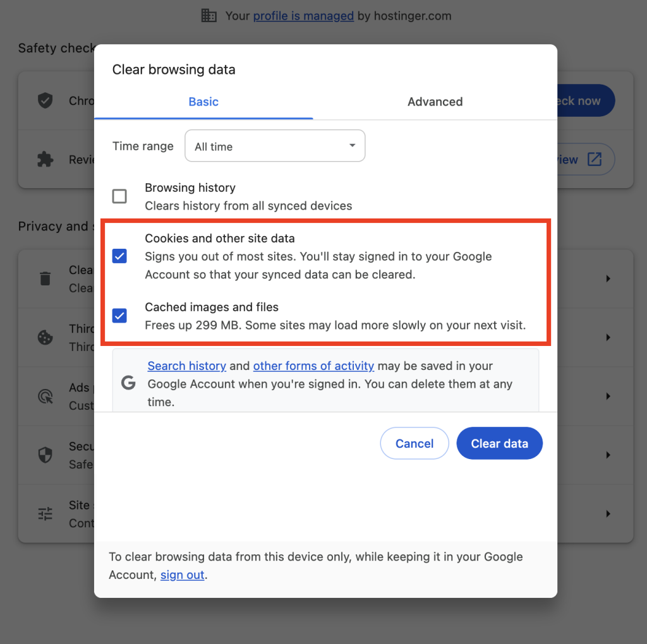Switch to the Advanced tab

click(x=435, y=102)
